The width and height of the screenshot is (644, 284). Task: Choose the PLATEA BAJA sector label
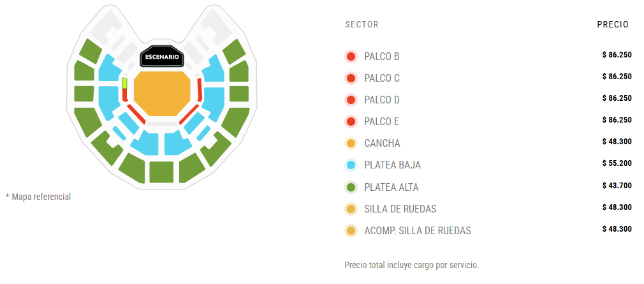point(392,165)
